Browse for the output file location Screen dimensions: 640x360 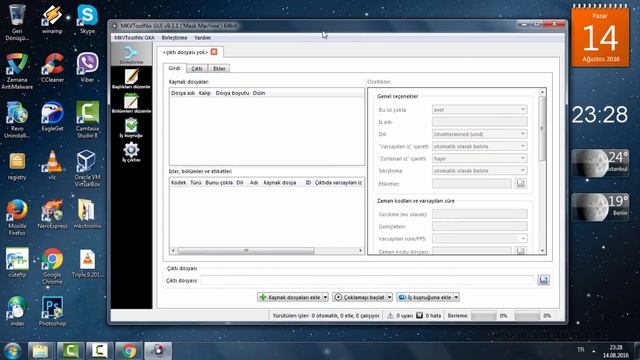click(543, 280)
